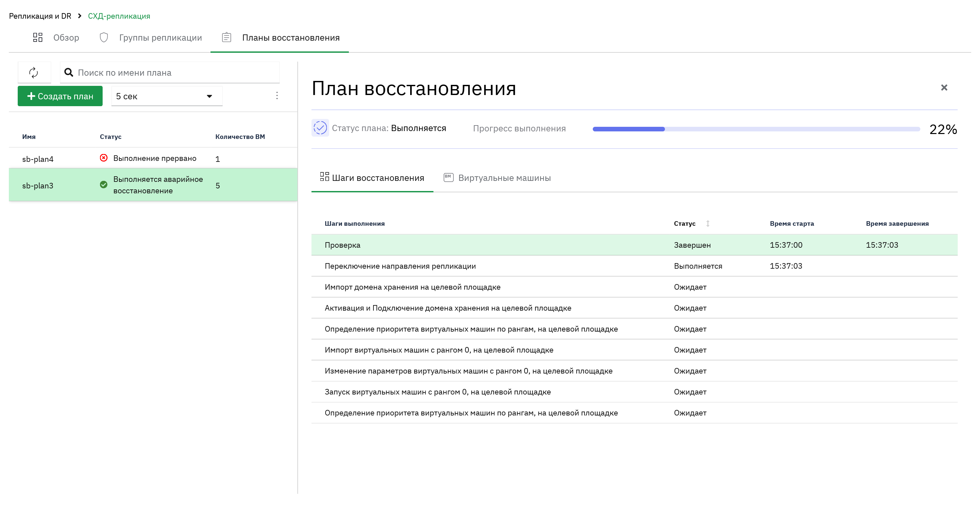This screenshot has width=980, height=520.
Task: Open the three-dot options menu
Action: click(277, 96)
